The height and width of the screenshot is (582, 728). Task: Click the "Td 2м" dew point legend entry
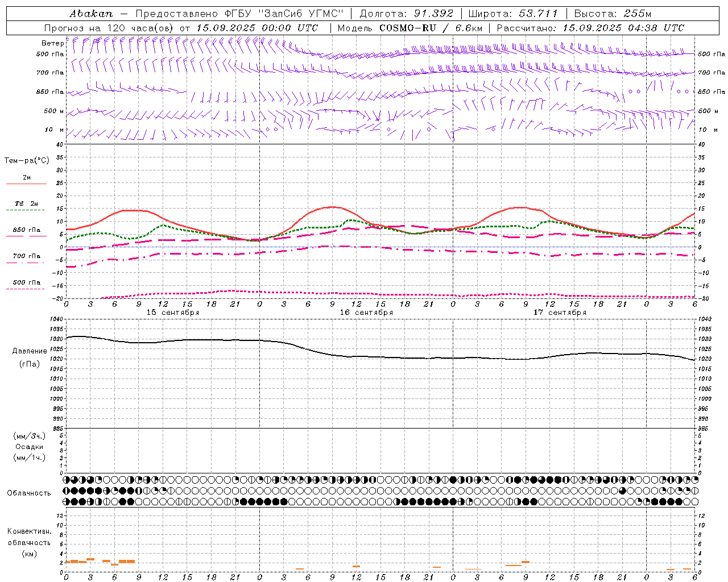click(26, 203)
